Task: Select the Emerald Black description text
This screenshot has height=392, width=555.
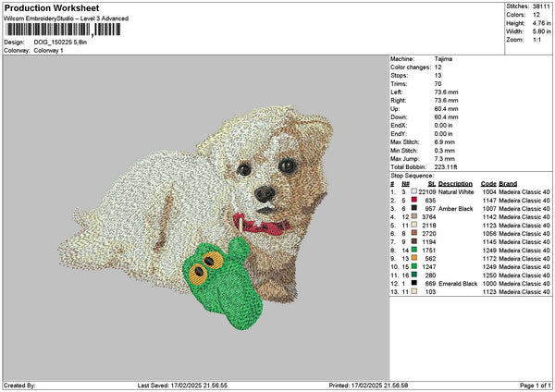Action: (x=458, y=284)
